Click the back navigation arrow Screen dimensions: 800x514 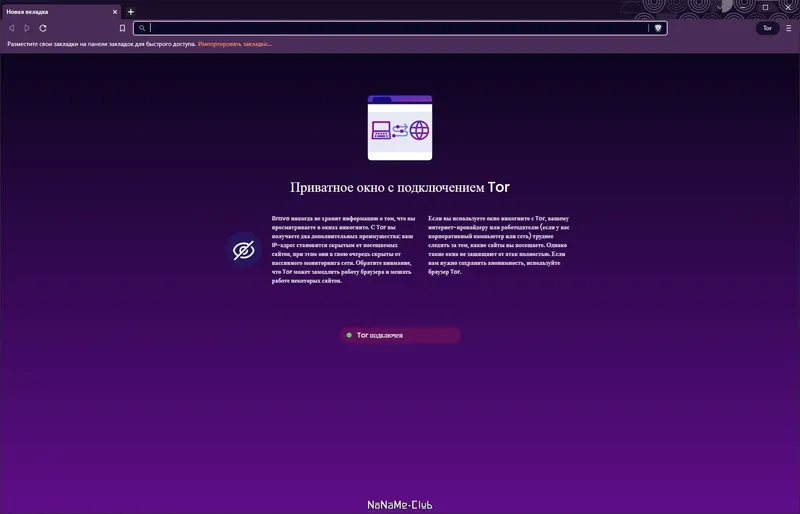(x=11, y=28)
